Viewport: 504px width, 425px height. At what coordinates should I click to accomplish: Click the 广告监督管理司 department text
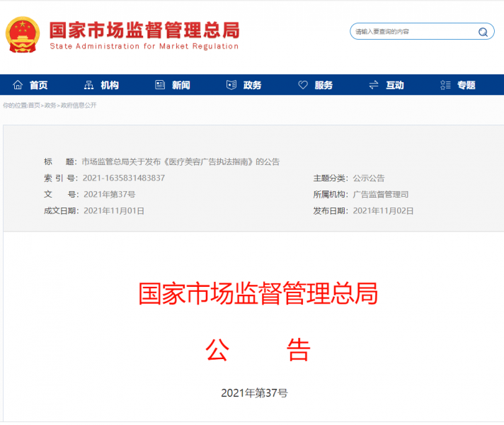click(x=380, y=194)
